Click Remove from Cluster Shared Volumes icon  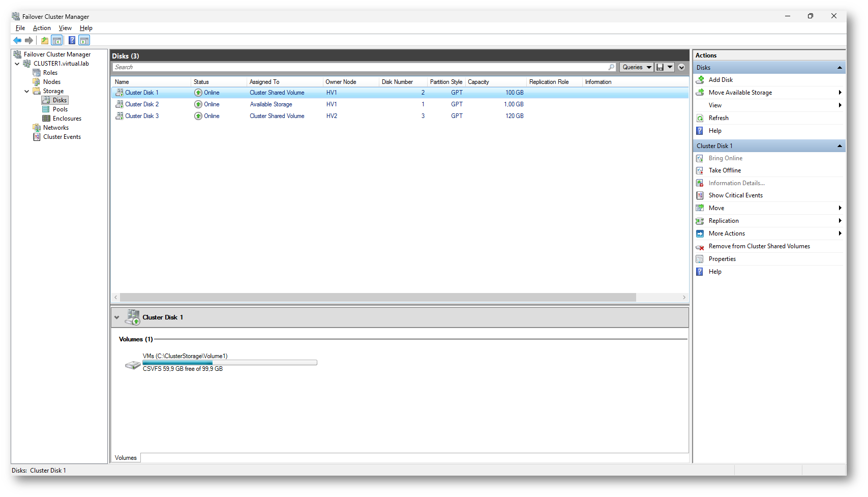pos(700,247)
